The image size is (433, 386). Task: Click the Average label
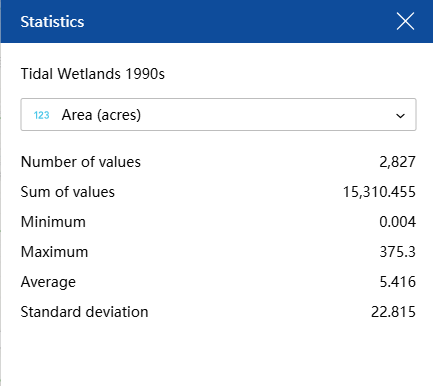pyautogui.click(x=48, y=282)
